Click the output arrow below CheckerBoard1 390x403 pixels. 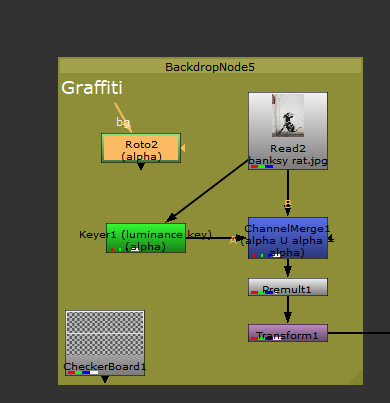point(105,379)
